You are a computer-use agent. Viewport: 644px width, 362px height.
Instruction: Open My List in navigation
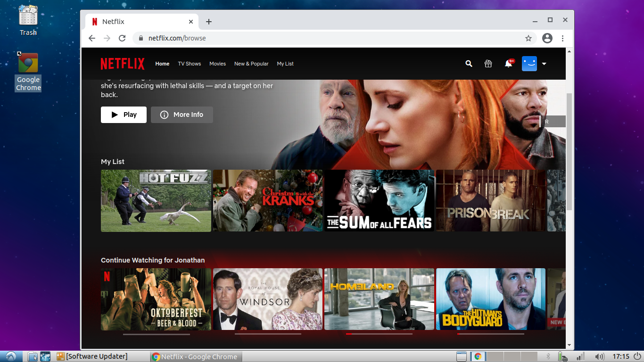285,64
